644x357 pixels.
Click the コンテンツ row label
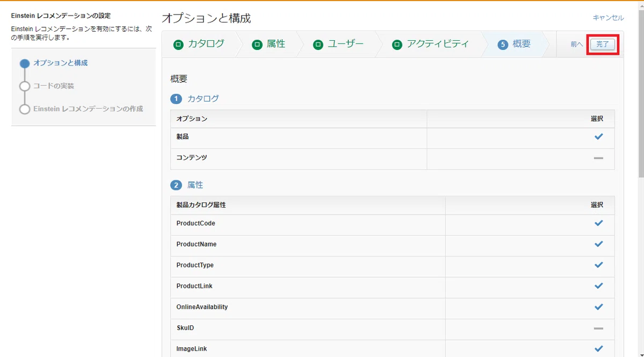coord(192,158)
